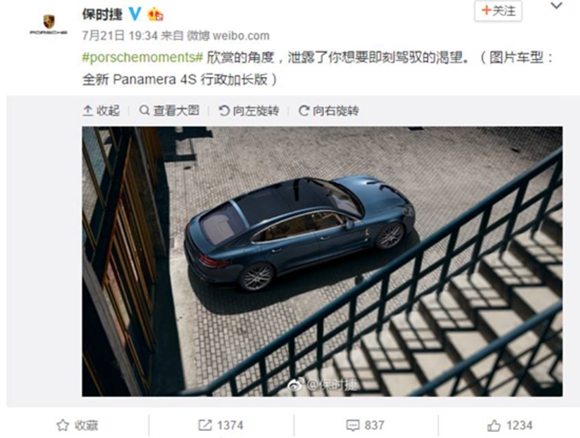This screenshot has width=580, height=438.
Task: Open the 7月21日 19:34 timestamp link
Action: pos(120,36)
